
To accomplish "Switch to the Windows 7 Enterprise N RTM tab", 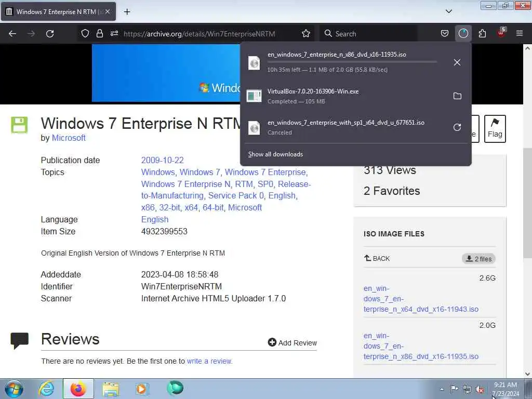I will (x=58, y=11).
